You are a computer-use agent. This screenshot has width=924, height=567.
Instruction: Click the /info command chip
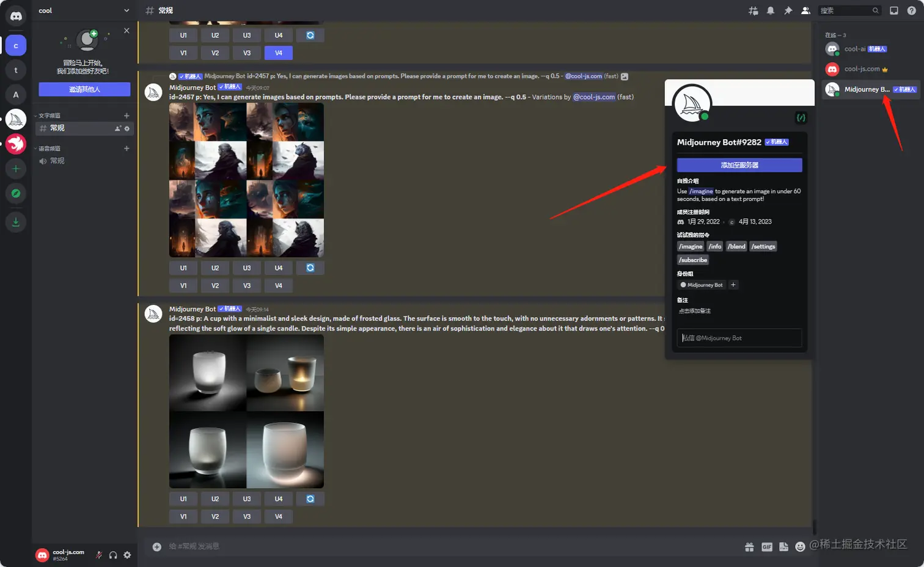pyautogui.click(x=715, y=246)
